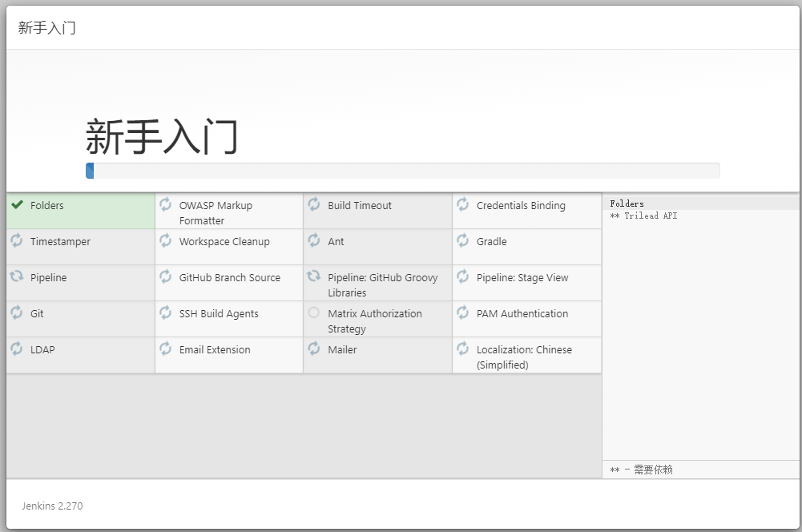Screen dimensions: 802x532
Task: Select the SSH Build Agents label
Action: [x=219, y=314]
